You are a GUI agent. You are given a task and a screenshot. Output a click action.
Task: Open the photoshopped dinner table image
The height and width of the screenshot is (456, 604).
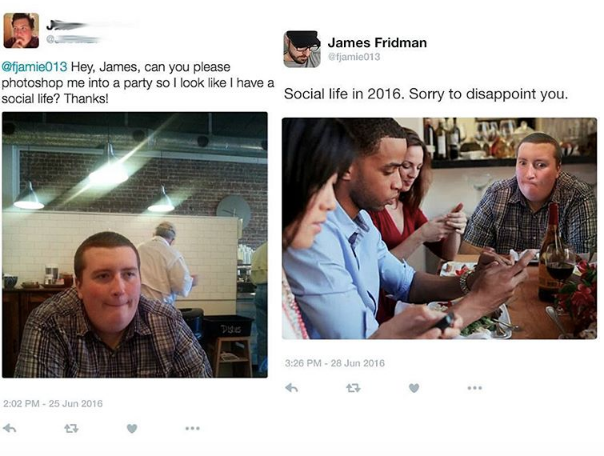(x=440, y=228)
